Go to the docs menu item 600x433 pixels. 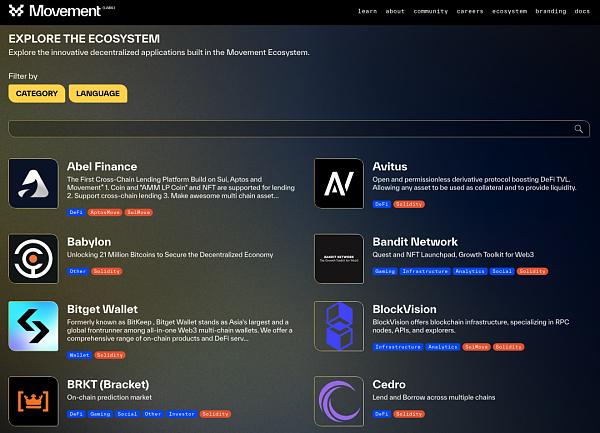(x=582, y=11)
